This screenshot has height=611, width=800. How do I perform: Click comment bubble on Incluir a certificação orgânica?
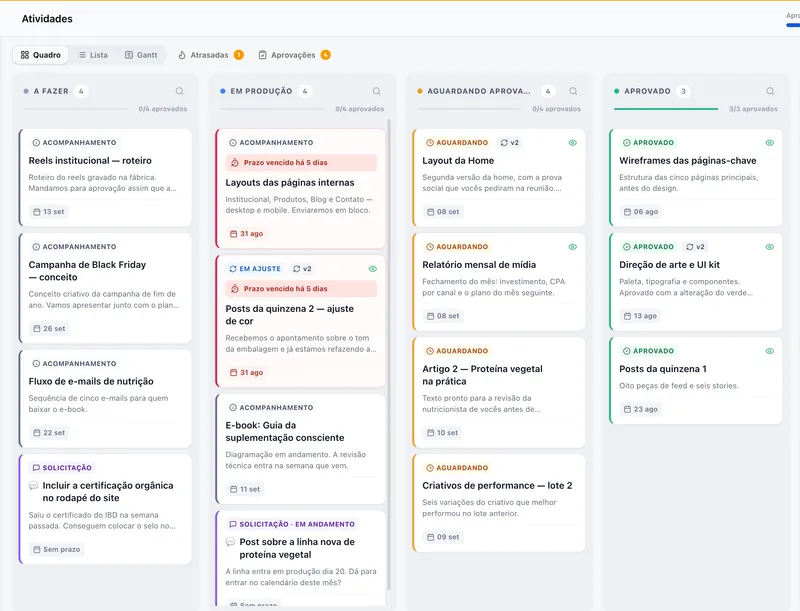(x=34, y=486)
